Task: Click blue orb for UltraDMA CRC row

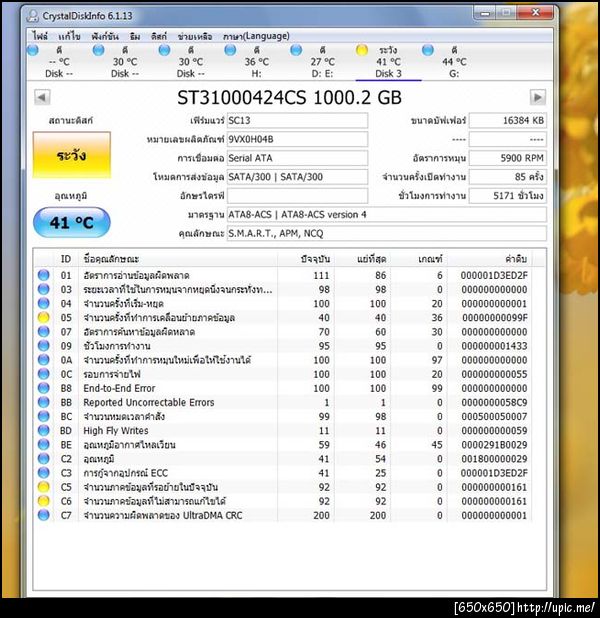Action: 44,515
